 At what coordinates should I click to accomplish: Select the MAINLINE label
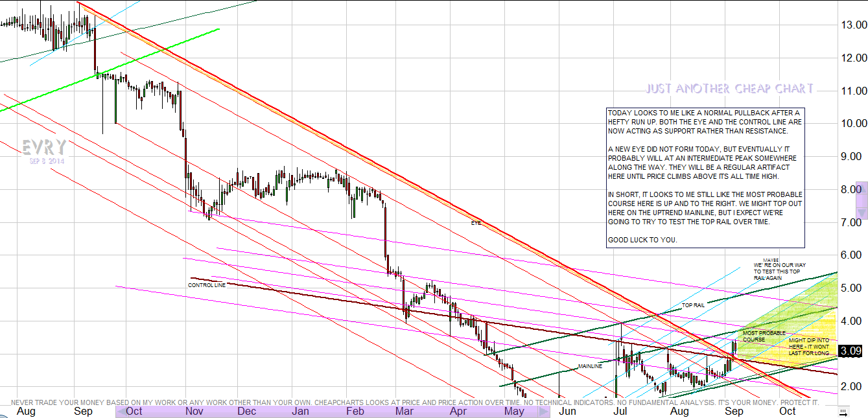pyautogui.click(x=590, y=367)
